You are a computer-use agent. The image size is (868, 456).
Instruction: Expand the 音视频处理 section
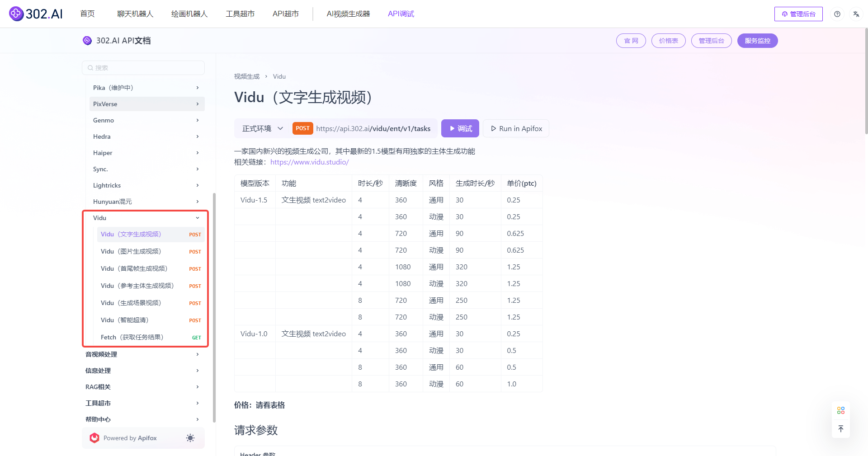143,354
